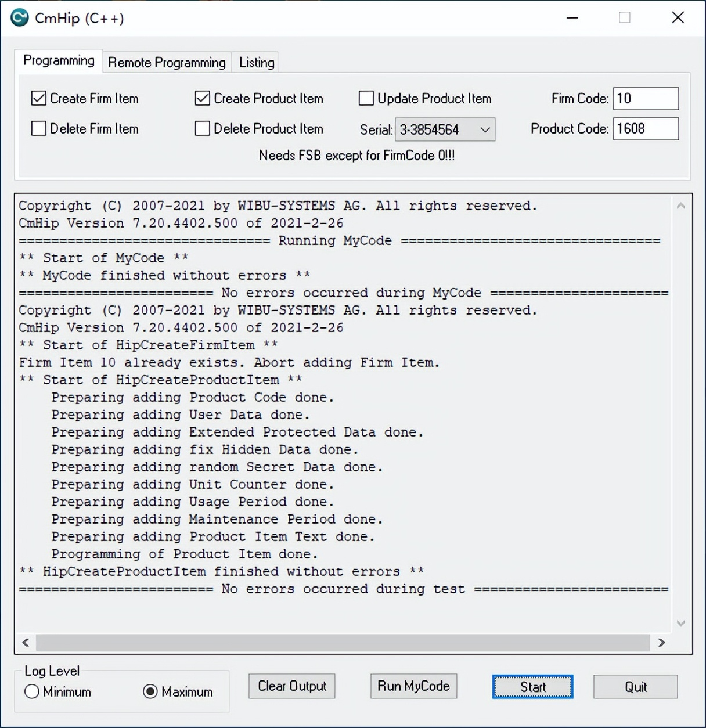Click the horizontal scroll left arrow
The height and width of the screenshot is (728, 706).
(26, 642)
